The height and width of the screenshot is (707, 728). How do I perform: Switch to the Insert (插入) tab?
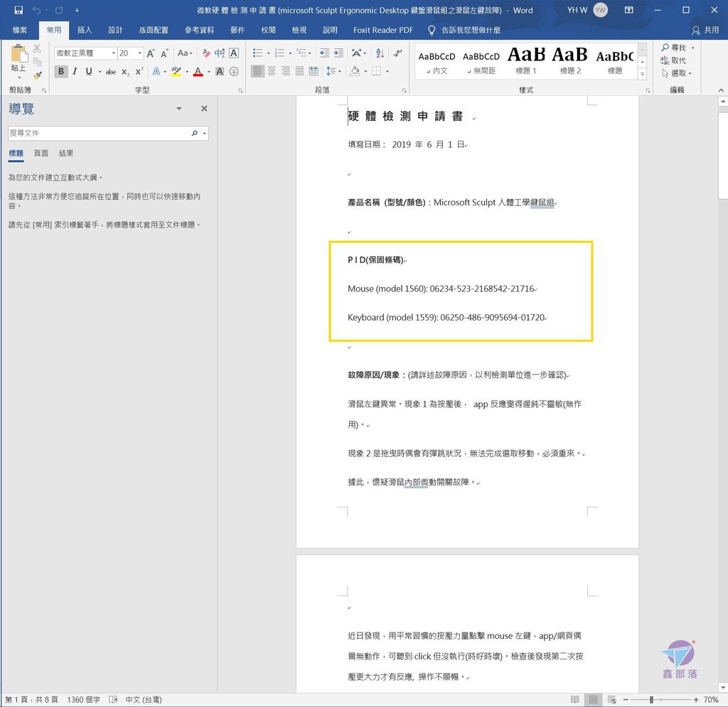(85, 30)
